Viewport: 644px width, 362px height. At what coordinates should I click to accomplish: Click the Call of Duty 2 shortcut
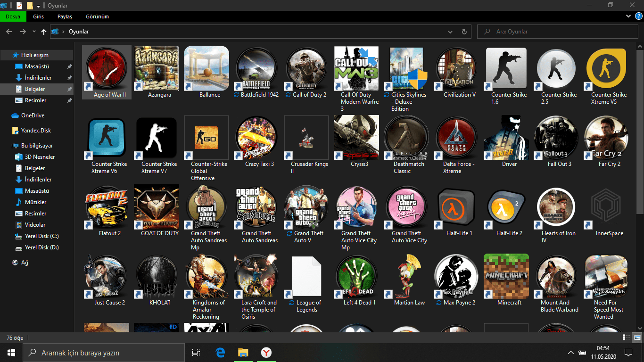[x=306, y=68]
